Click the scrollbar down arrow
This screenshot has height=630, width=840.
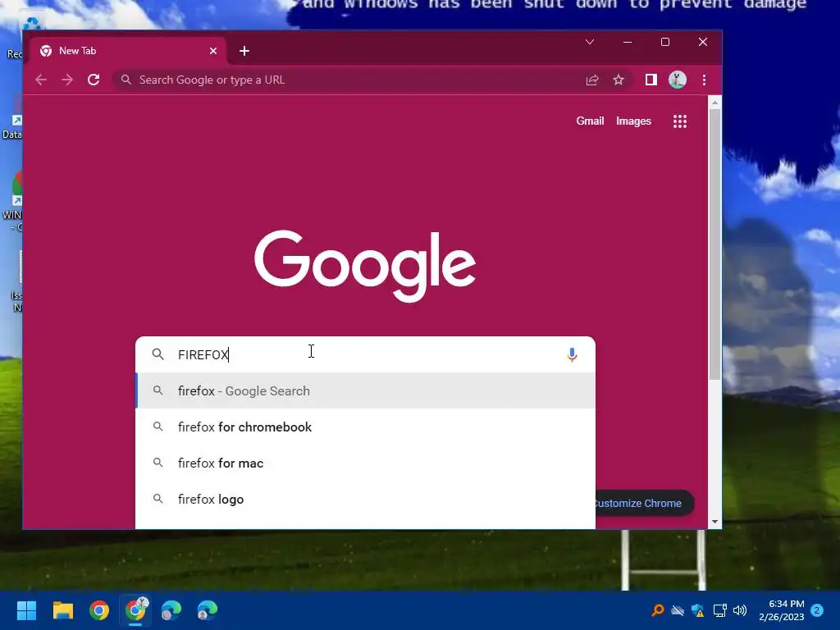pos(714,521)
